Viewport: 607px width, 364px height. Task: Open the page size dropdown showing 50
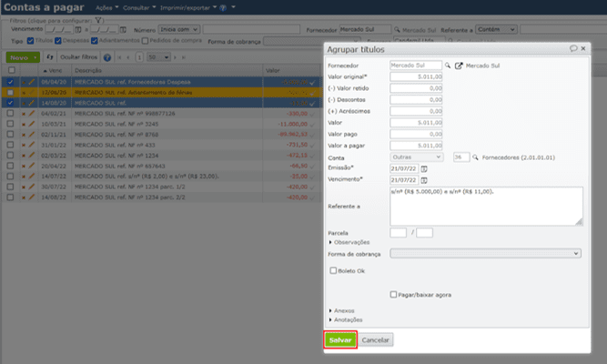(158, 57)
